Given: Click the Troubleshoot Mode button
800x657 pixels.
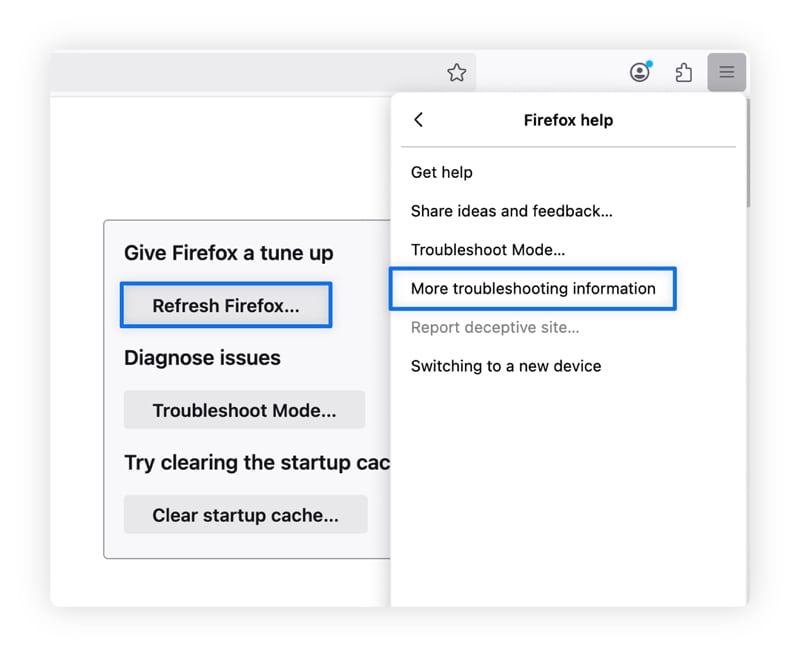Looking at the screenshot, I should 244,409.
